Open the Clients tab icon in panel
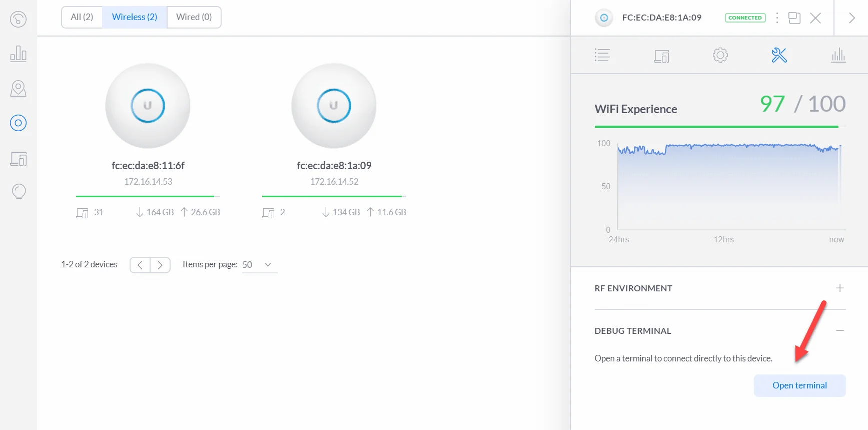The width and height of the screenshot is (868, 430). pyautogui.click(x=661, y=56)
